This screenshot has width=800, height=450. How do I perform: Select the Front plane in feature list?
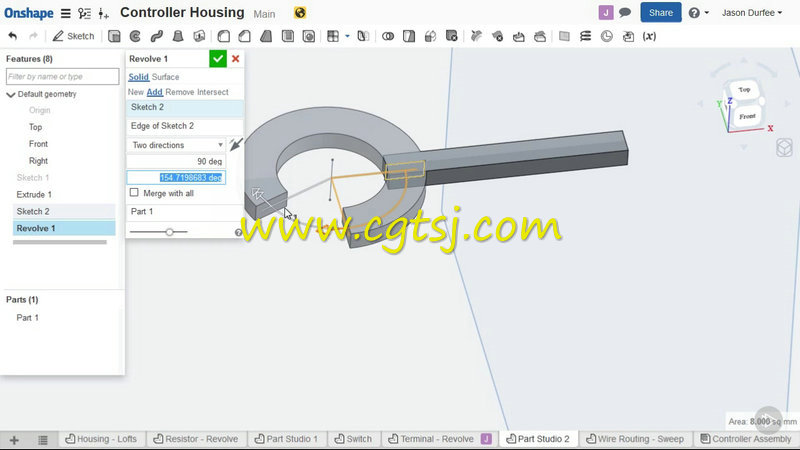click(38, 144)
